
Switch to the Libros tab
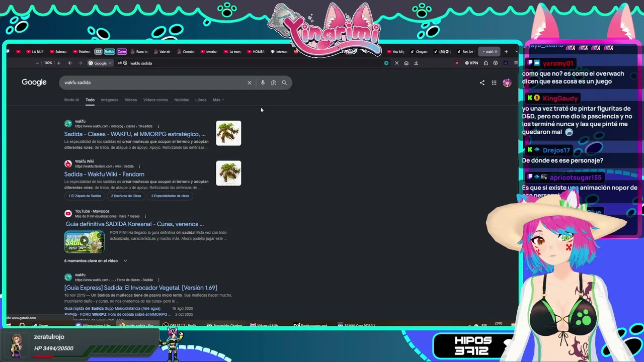[201, 100]
